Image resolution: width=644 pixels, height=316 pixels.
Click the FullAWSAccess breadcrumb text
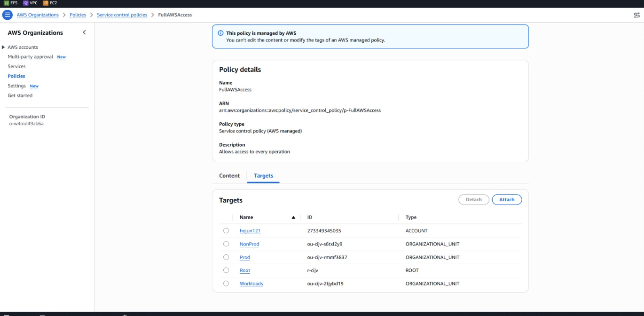click(175, 15)
